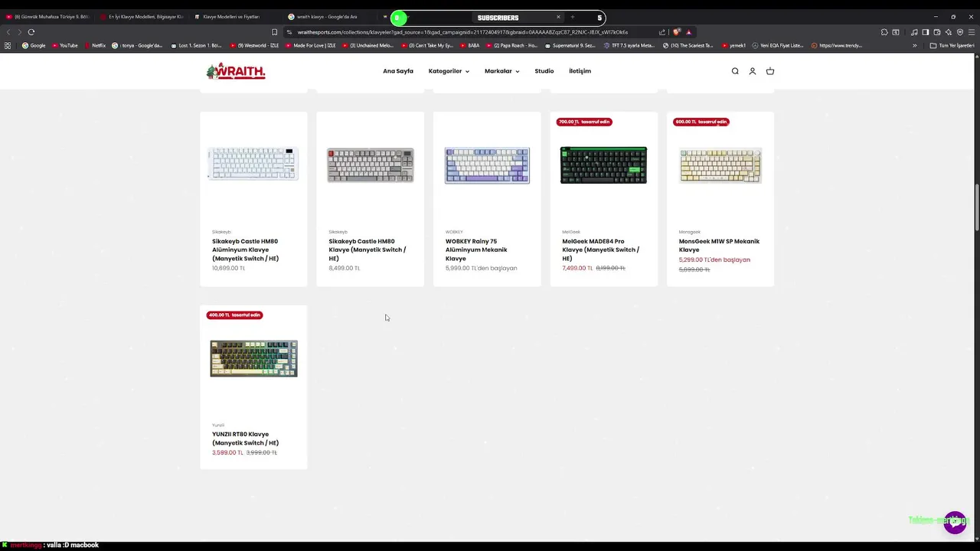Viewport: 980px width, 551px height.
Task: Expand the Kategoriler dropdown menu
Action: click(449, 71)
